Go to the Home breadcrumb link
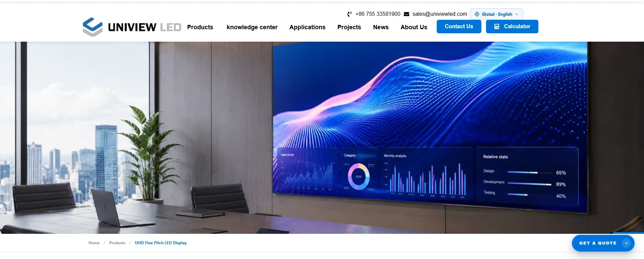Viewport: 644px width, 259px height. point(94,243)
